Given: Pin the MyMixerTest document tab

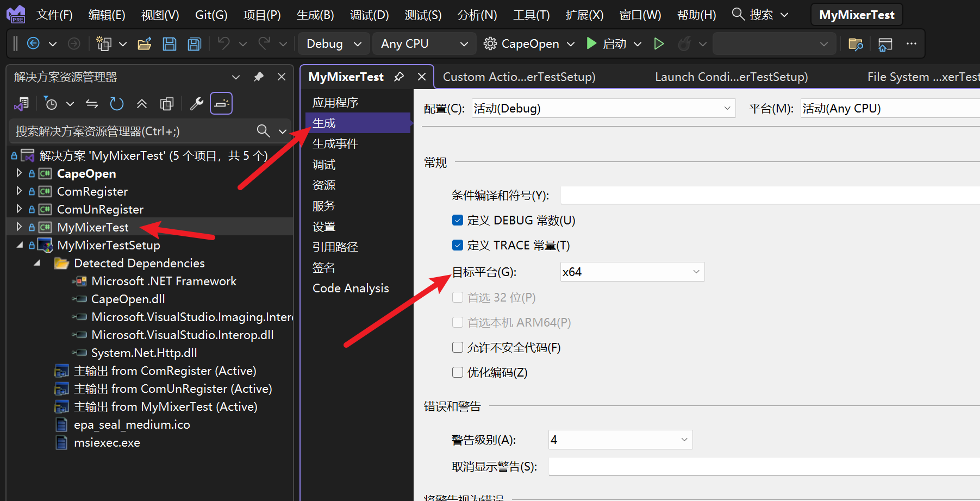Looking at the screenshot, I should click(x=399, y=77).
